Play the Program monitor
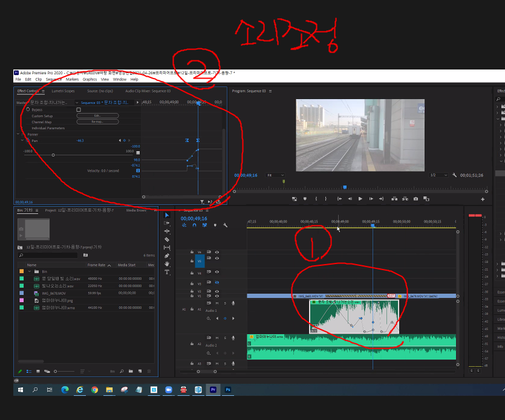 pyautogui.click(x=360, y=199)
